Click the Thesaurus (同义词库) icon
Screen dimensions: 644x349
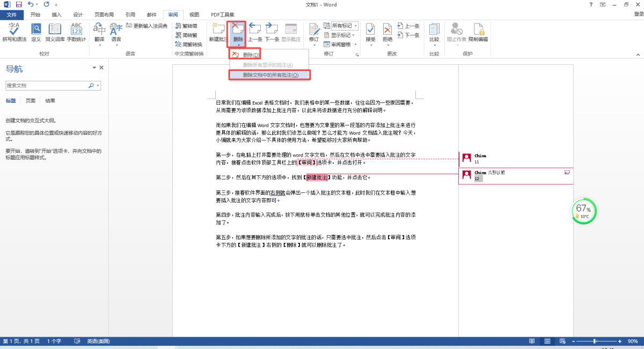tap(55, 32)
